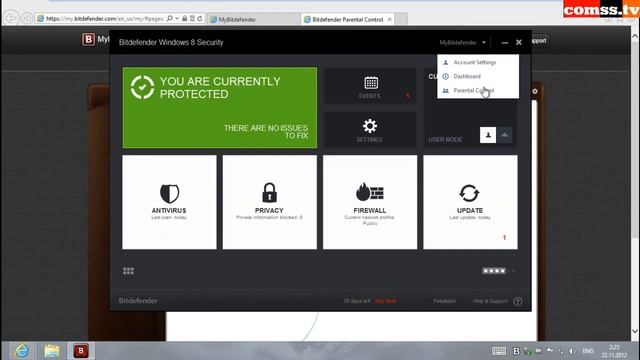The height and width of the screenshot is (360, 640).
Task: Click the question mark help icon
Action: 518,302
